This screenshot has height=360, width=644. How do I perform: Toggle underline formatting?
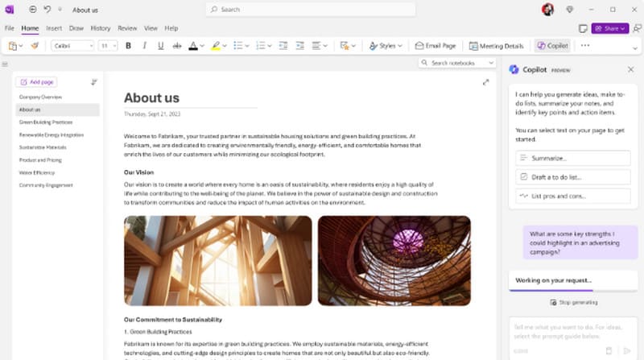click(x=160, y=46)
